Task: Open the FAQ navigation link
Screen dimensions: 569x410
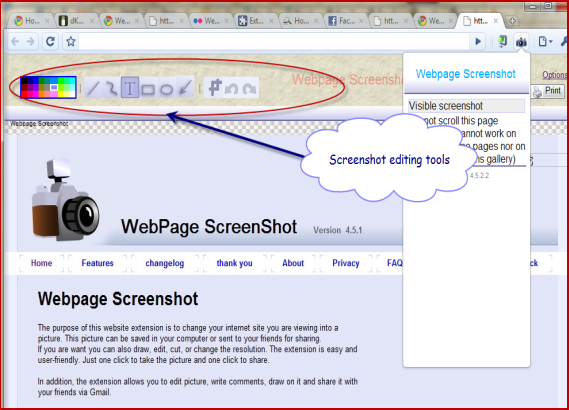Action: click(395, 263)
